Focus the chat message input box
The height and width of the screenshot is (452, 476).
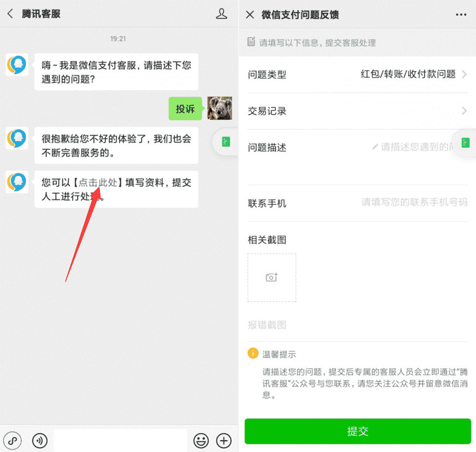[120, 441]
